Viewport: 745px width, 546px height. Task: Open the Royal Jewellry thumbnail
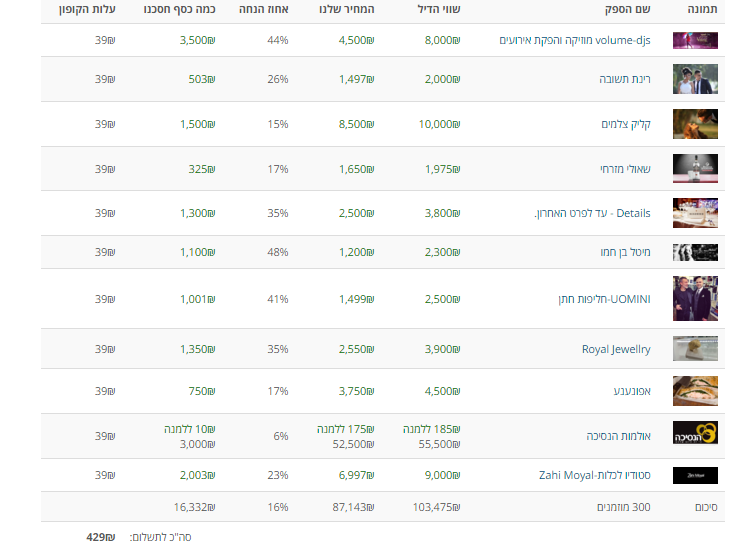[x=695, y=349]
